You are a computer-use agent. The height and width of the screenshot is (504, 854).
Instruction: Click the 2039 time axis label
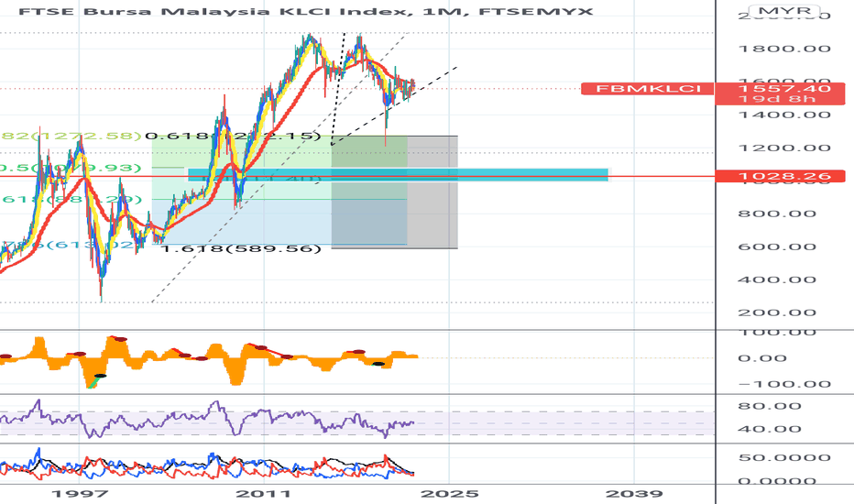(634, 494)
